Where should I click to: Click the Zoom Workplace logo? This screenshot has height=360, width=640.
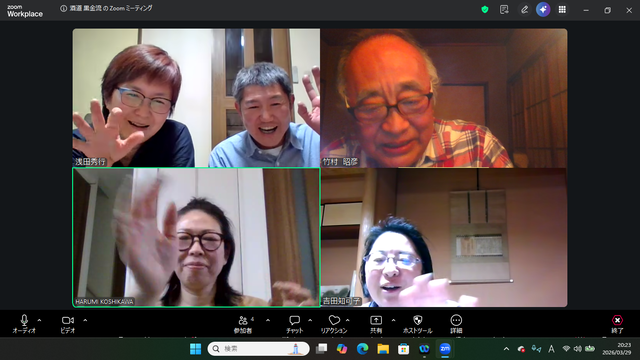[24, 11]
